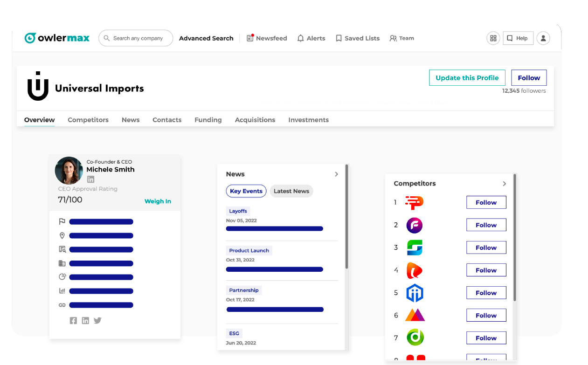Image resolution: width=588 pixels, height=365 pixels.
Task: Follow competitor number 3
Action: click(486, 248)
